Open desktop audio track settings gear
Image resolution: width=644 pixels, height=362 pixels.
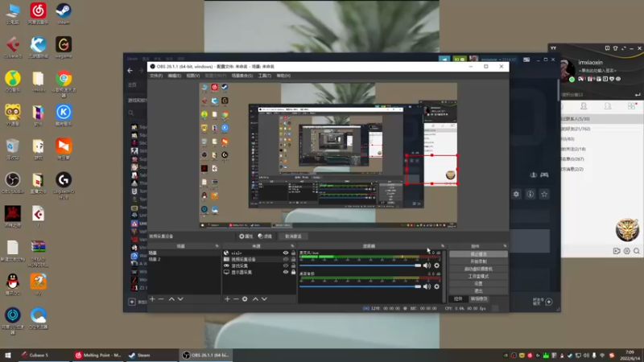(436, 286)
